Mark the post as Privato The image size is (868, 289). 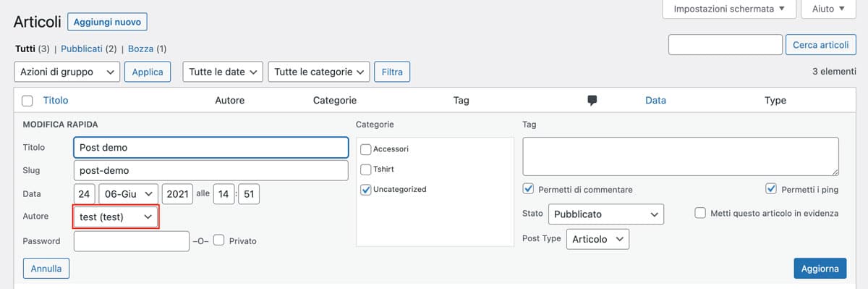tap(218, 240)
